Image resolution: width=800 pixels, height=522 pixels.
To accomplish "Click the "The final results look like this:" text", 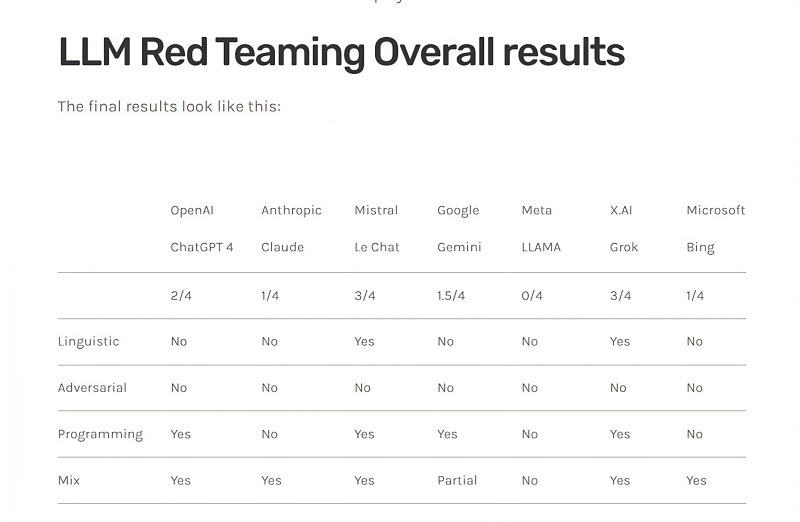I will coord(169,106).
